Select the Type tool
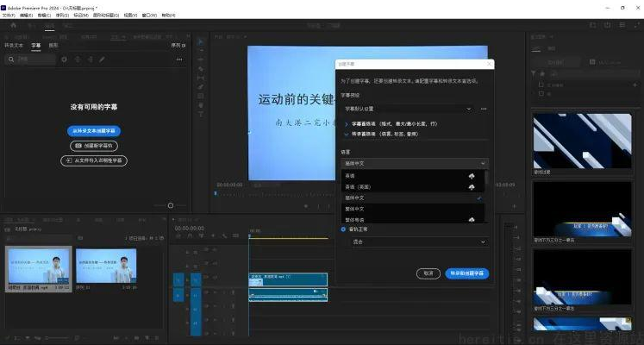 (x=201, y=114)
